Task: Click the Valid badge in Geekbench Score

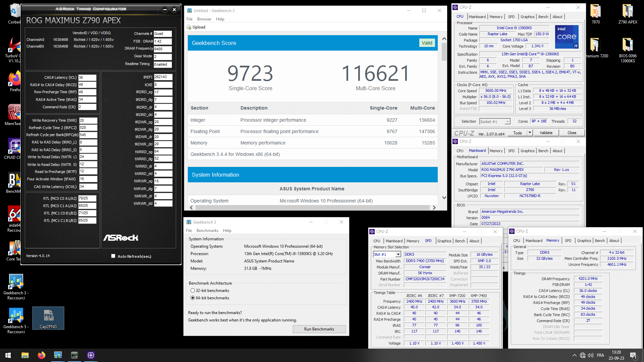Action: [x=427, y=43]
